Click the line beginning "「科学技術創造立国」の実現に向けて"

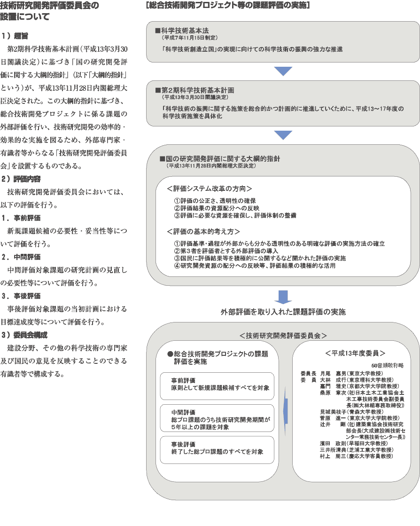[252, 49]
